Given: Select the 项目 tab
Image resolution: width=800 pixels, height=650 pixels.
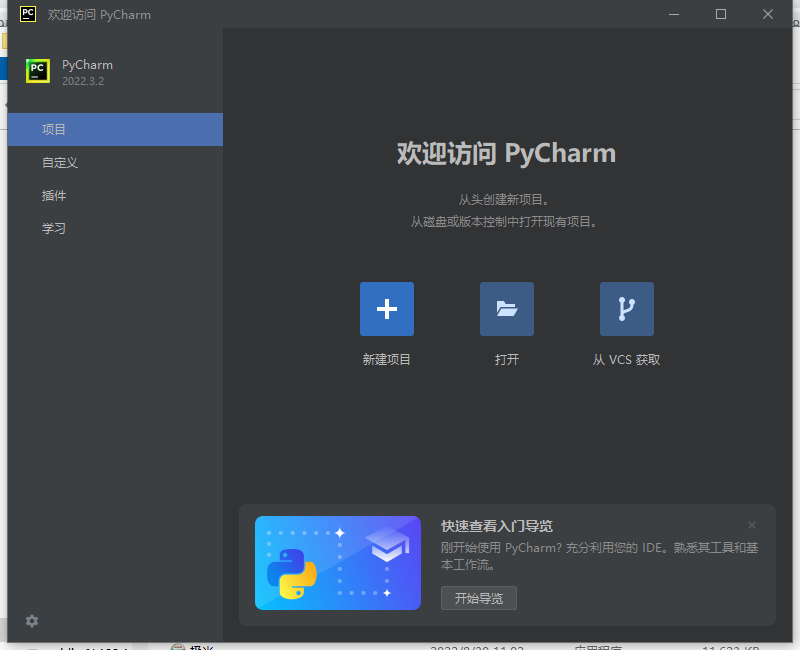Looking at the screenshot, I should 115,130.
